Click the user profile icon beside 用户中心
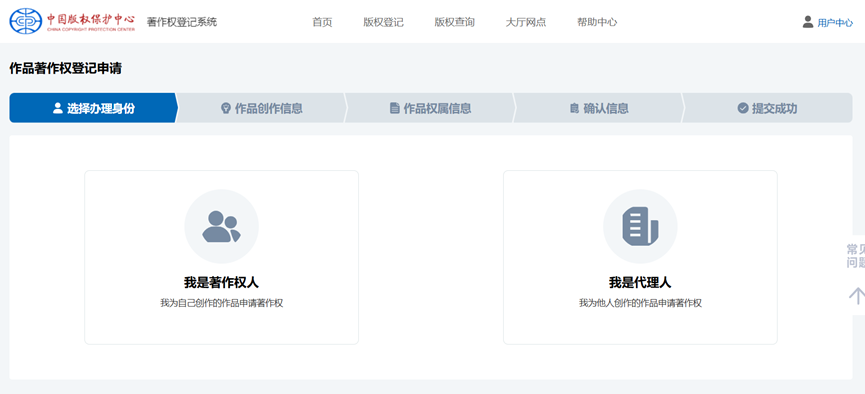The height and width of the screenshot is (394, 865). point(808,22)
